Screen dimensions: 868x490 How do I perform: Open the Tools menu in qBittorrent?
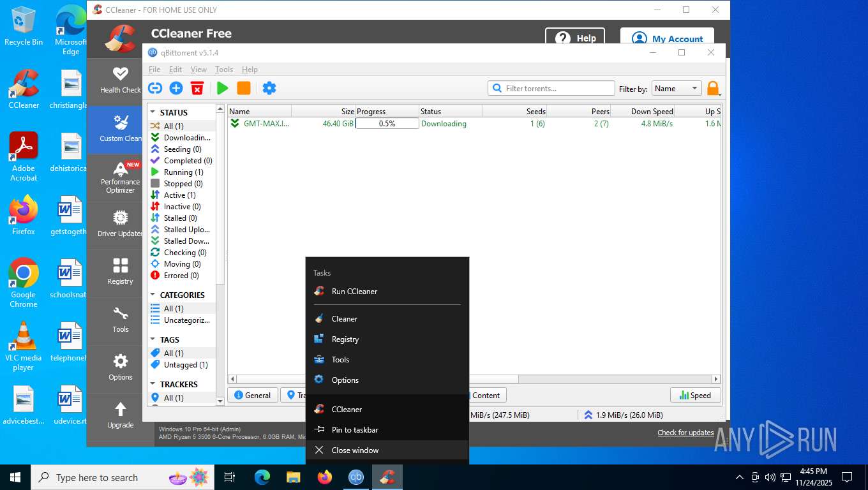224,70
